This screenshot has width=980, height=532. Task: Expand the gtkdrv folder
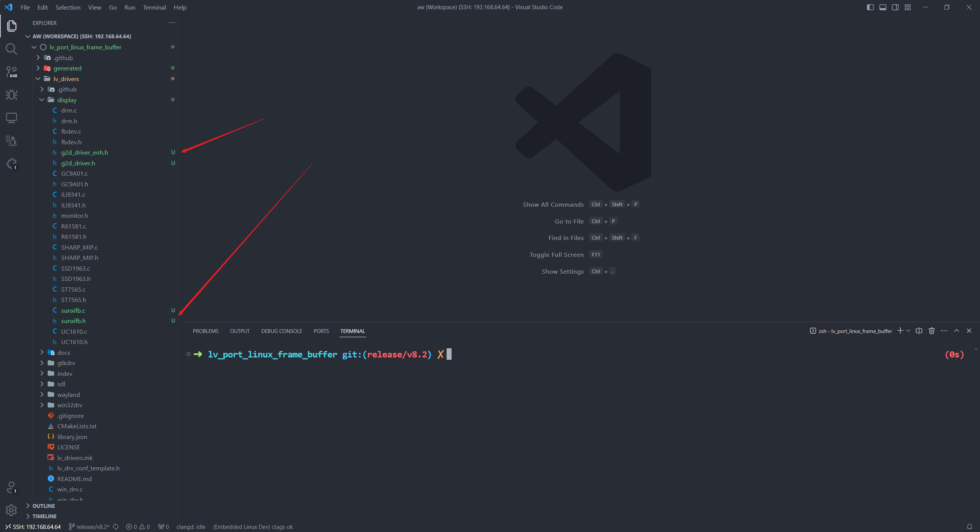point(42,363)
